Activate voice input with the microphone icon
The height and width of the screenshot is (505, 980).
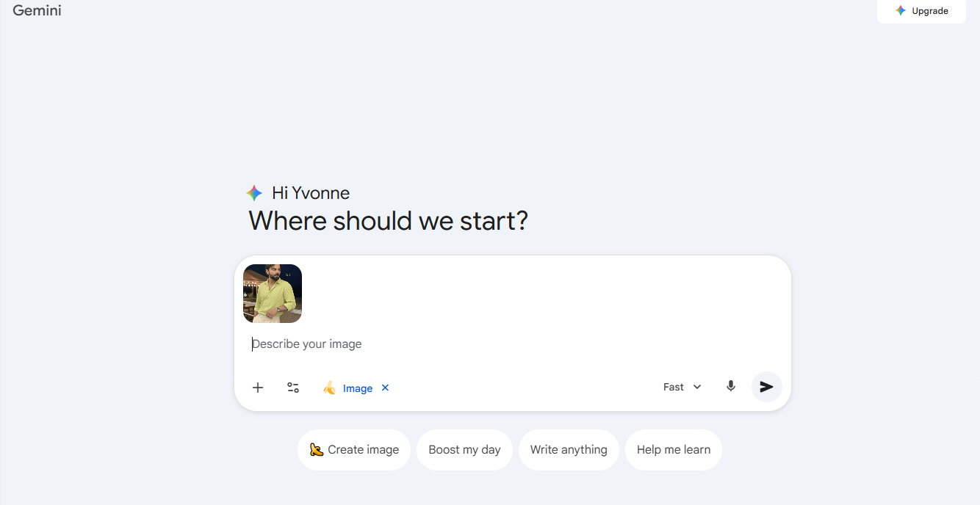(730, 386)
